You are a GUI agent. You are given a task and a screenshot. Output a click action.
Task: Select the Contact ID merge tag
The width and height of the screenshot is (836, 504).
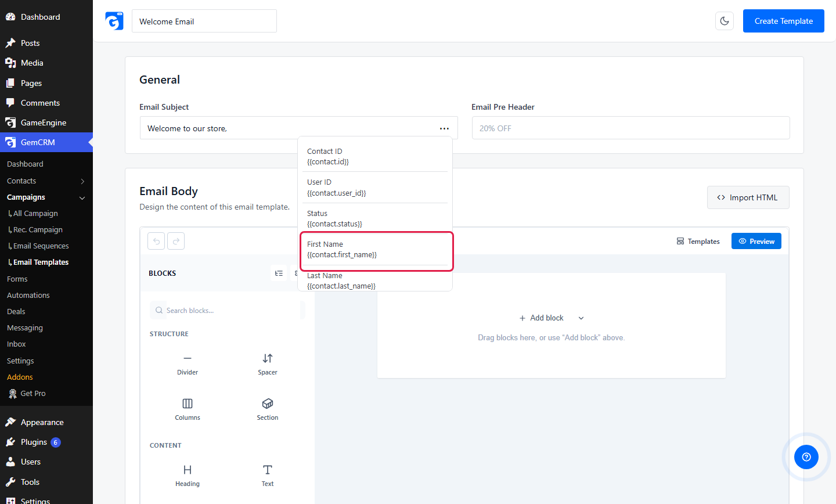pos(375,156)
